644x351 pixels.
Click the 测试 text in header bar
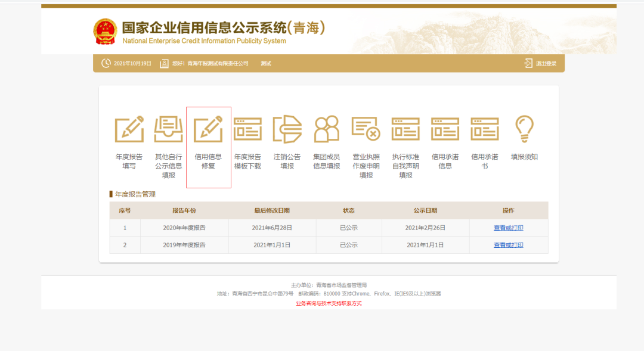[x=266, y=64]
